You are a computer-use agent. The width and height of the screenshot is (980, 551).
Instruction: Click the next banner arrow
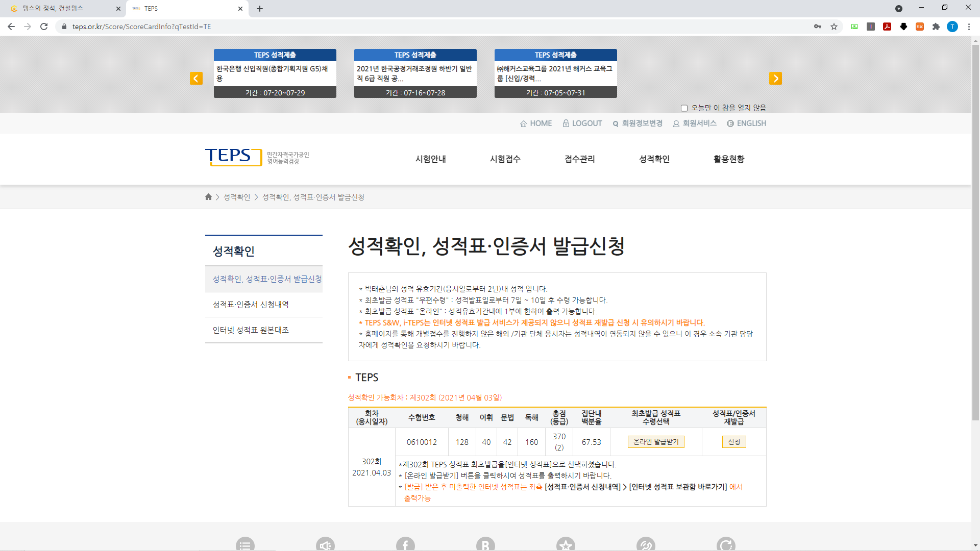[775, 78]
